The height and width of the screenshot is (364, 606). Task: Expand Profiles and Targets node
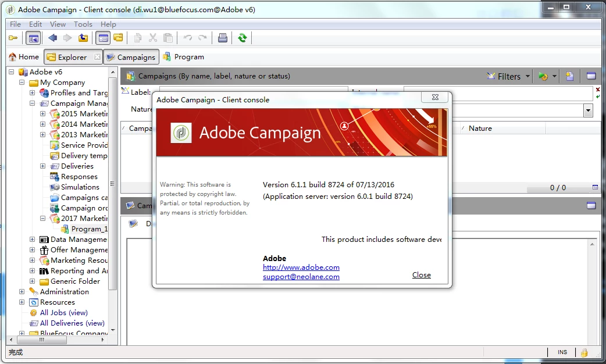(x=32, y=92)
